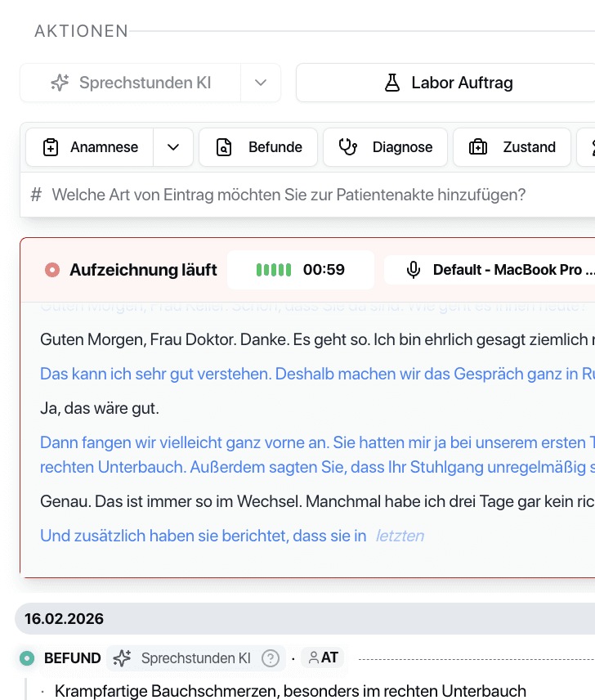Click the italic word 'letzten'

click(x=400, y=536)
